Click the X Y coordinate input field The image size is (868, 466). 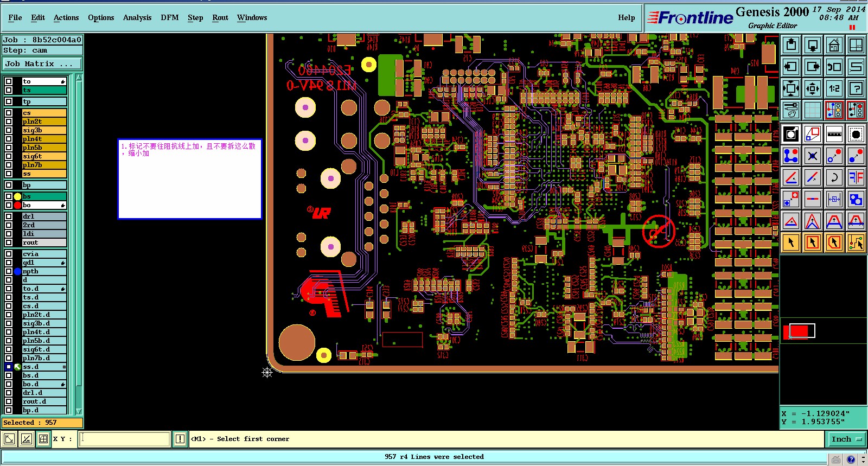click(x=125, y=439)
